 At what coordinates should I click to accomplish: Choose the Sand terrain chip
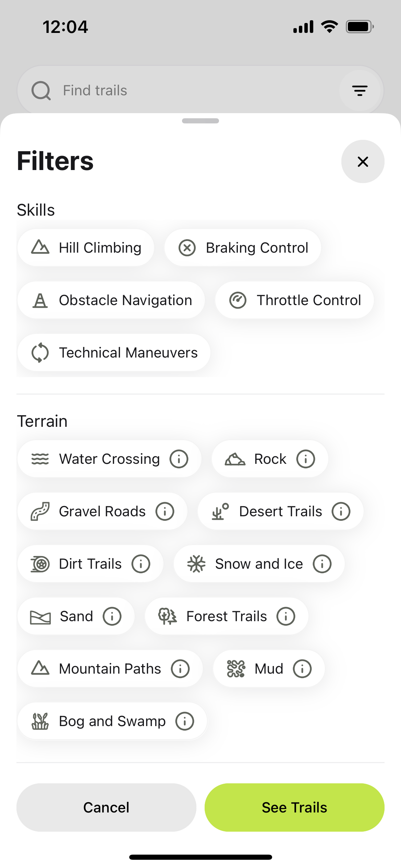(76, 616)
